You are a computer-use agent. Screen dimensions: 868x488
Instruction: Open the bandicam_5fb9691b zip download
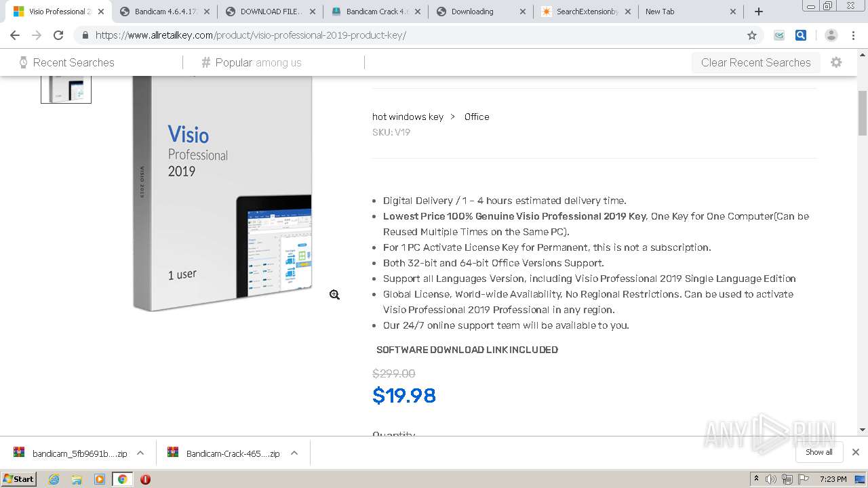pyautogui.click(x=71, y=453)
